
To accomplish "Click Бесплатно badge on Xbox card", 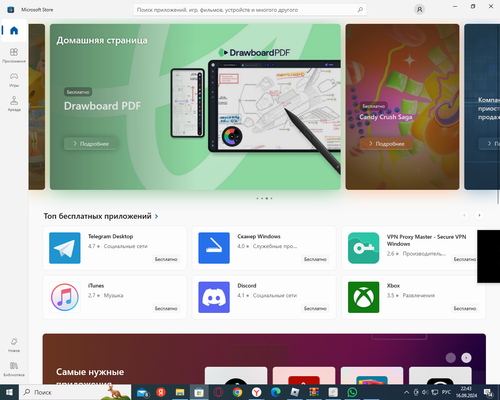I will (x=465, y=308).
